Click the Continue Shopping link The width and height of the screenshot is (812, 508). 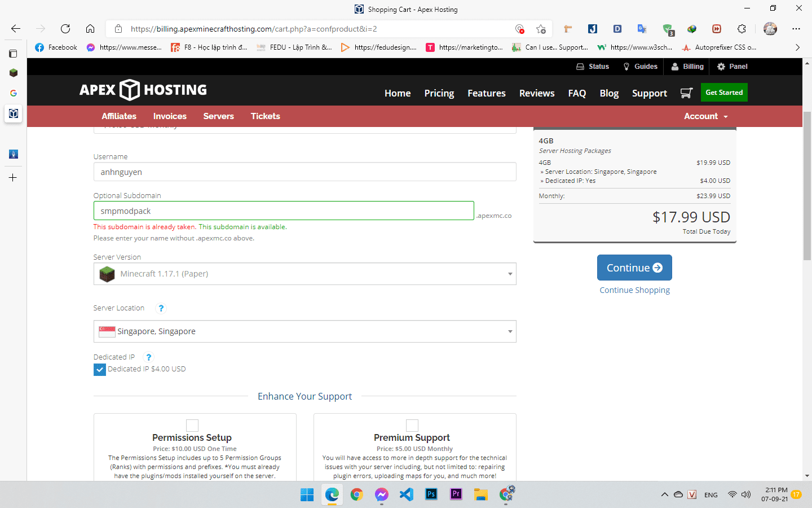point(635,290)
